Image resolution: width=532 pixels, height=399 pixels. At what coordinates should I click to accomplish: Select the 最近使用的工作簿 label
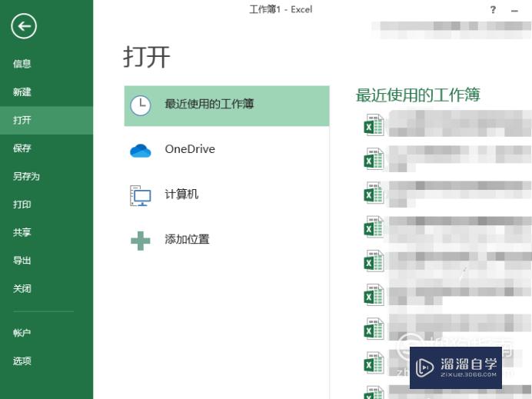(x=209, y=104)
